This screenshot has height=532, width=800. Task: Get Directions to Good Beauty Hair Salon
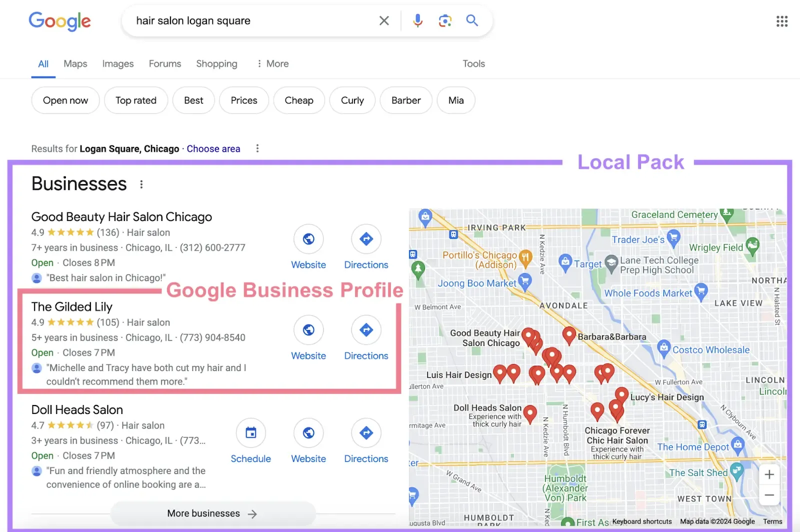coord(366,239)
